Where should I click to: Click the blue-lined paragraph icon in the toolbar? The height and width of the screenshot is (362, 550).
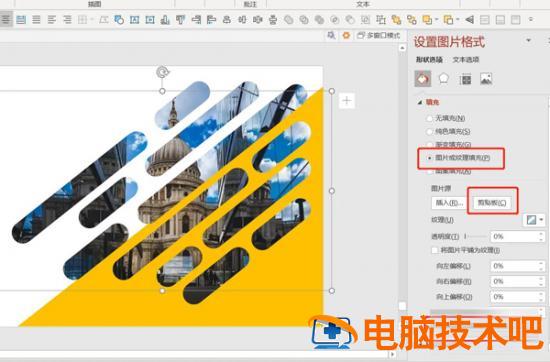21,19
